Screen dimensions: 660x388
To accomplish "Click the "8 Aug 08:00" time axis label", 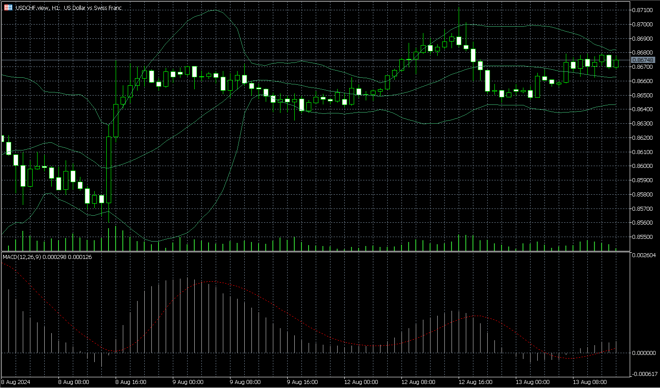I will (x=73, y=382).
